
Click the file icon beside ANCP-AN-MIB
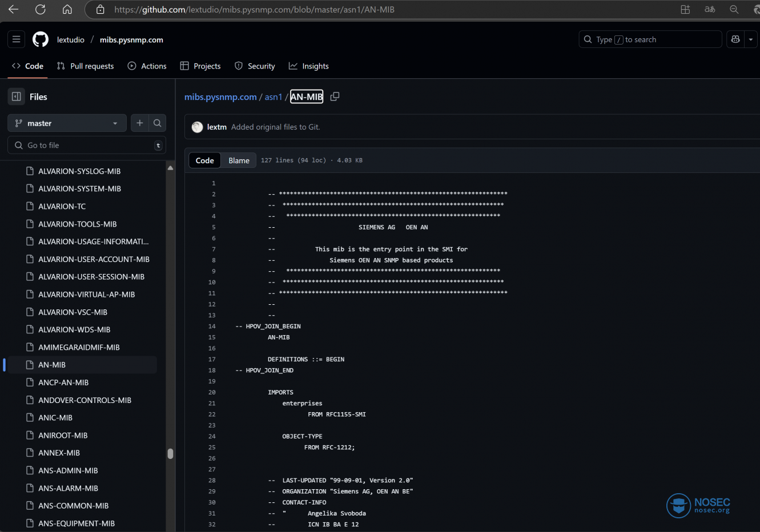30,382
